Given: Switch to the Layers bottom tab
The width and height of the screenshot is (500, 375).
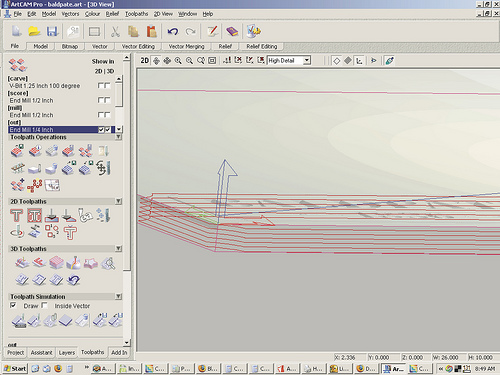Looking at the screenshot, I should (67, 353).
